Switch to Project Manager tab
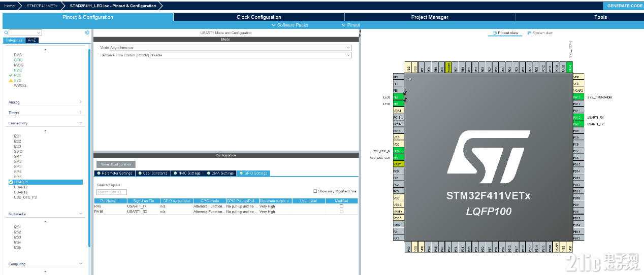 (430, 17)
